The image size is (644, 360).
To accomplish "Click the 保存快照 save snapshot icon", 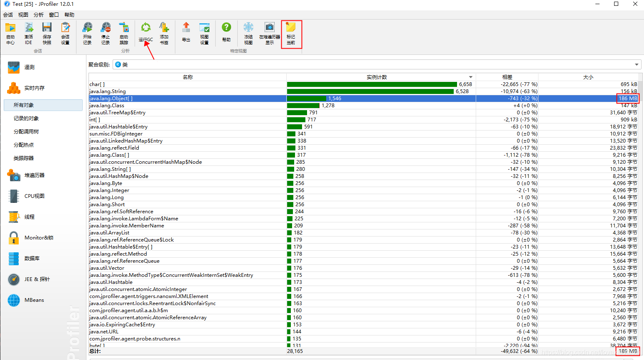I will (47, 28).
